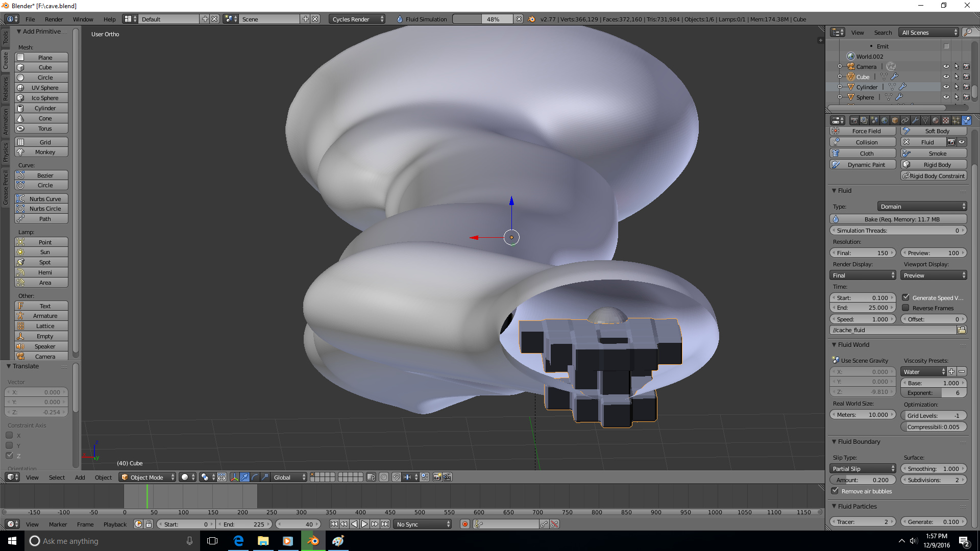Open the Render menu
Image resolution: width=980 pixels, height=551 pixels.
coord(54,19)
